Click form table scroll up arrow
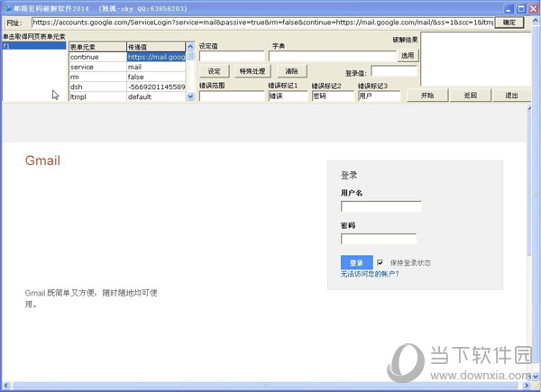 click(190, 46)
